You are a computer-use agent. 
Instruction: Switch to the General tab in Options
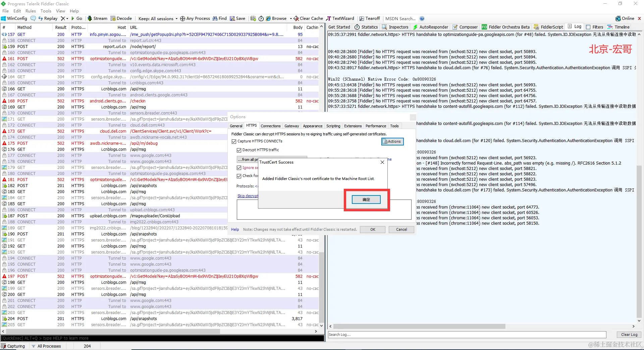point(236,126)
